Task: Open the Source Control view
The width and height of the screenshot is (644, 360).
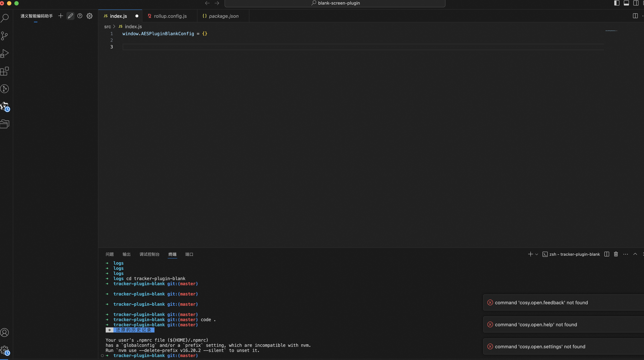Action: point(5,36)
